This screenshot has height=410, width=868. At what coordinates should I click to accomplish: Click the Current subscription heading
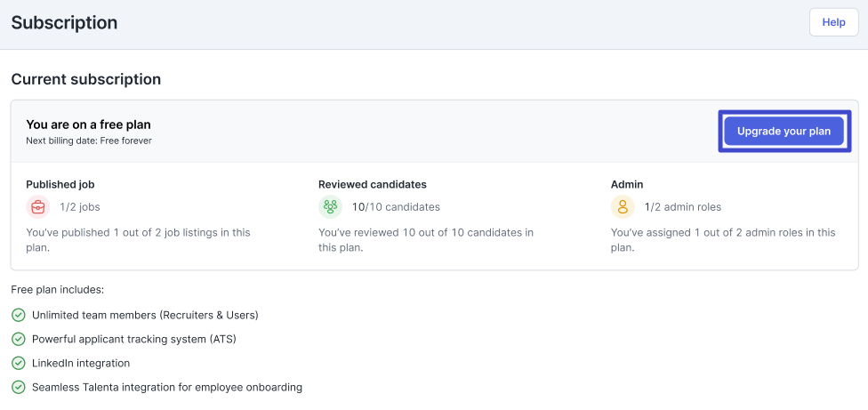[85, 79]
